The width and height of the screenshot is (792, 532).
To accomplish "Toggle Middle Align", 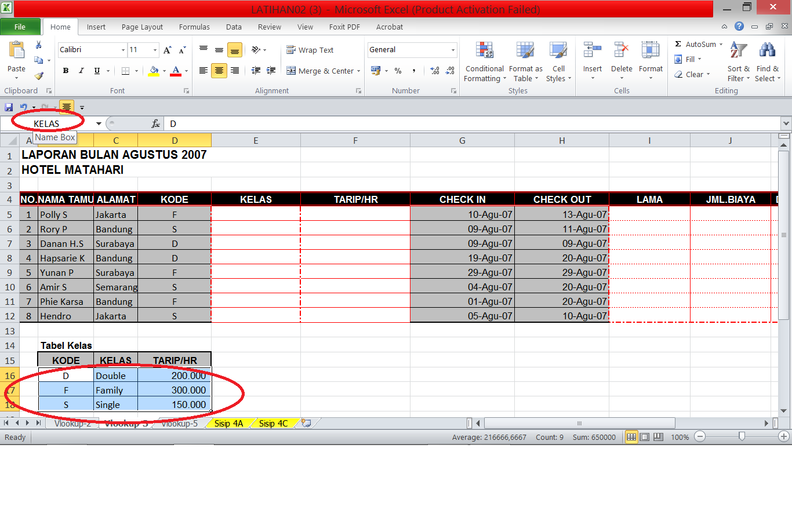I will point(219,50).
